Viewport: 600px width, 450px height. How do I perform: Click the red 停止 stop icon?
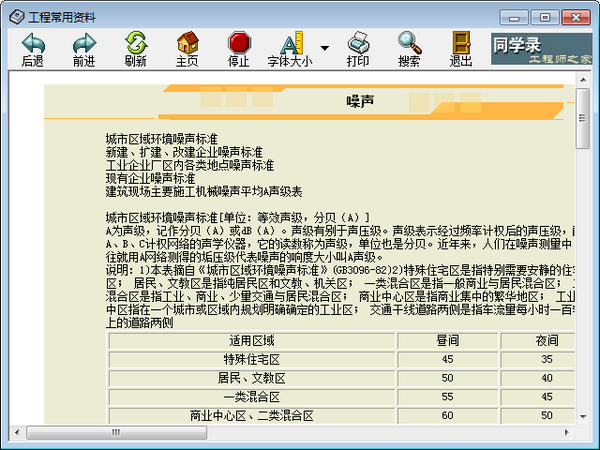[239, 42]
